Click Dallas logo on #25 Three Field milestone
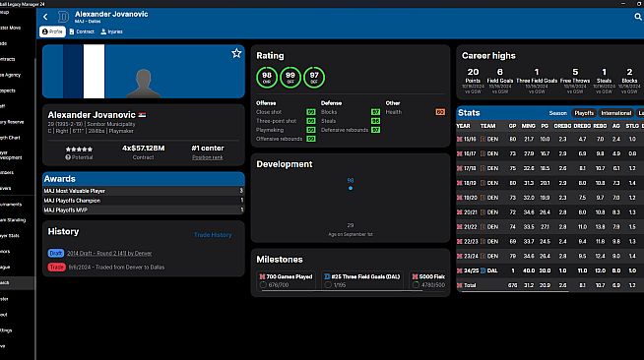This screenshot has height=360, width=644. [327, 276]
